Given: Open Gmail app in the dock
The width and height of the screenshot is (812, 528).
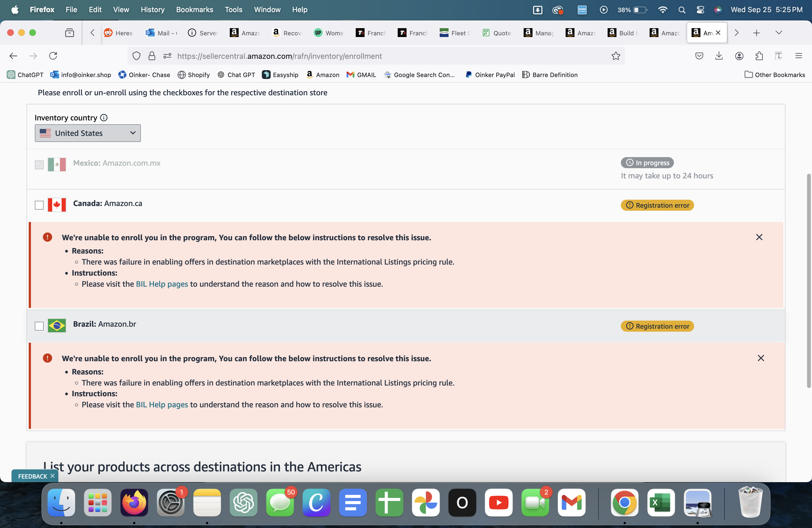Looking at the screenshot, I should click(x=571, y=502).
